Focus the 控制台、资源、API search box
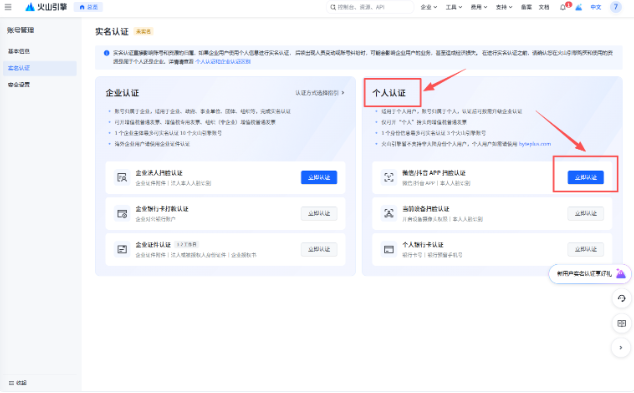The image size is (634, 393). coord(370,7)
